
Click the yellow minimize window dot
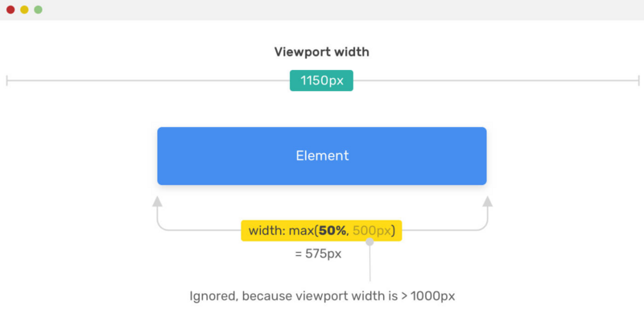(x=24, y=10)
